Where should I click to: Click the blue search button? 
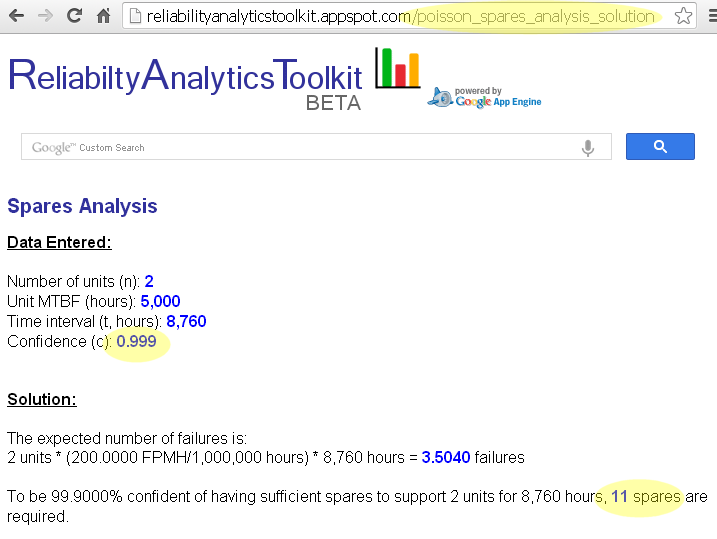[x=660, y=146]
